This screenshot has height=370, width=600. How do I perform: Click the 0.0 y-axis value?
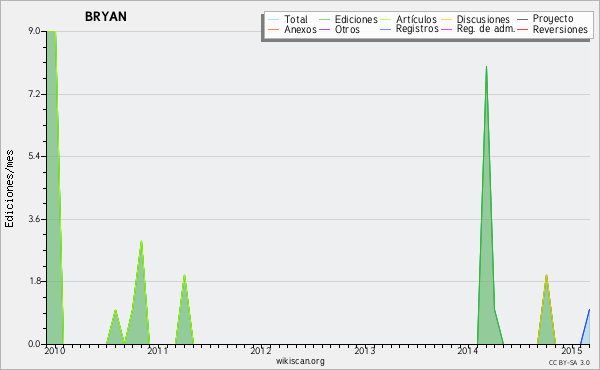[x=34, y=344]
